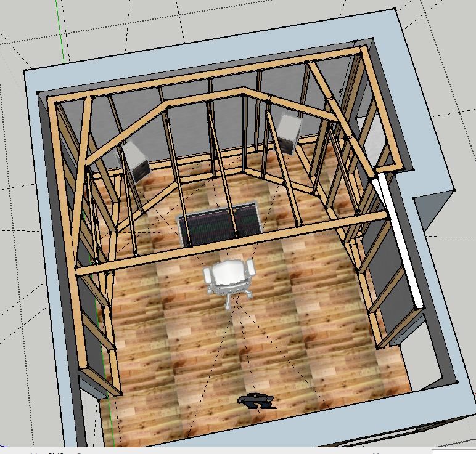Pick the right studio monitor speaker

pos(290,133)
